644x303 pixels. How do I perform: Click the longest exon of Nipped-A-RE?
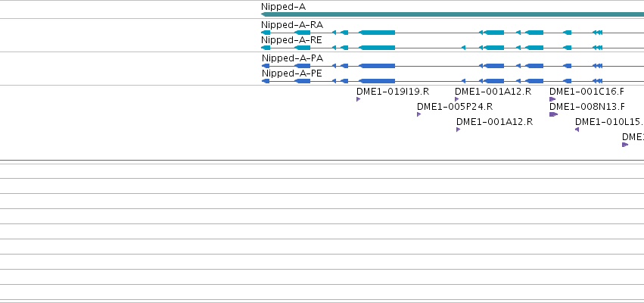[377, 48]
